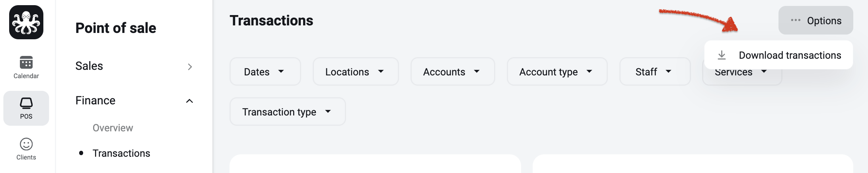Click the Sales menu label

pyautogui.click(x=89, y=66)
